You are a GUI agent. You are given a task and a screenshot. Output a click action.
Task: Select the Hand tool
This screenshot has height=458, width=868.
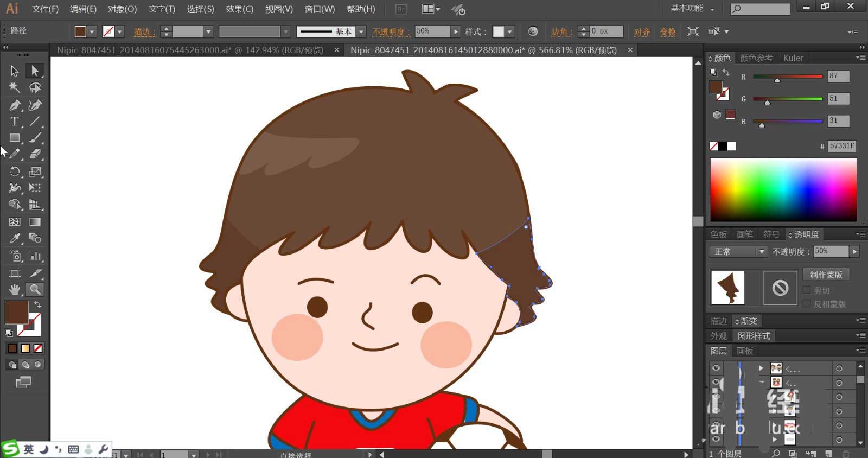pos(15,289)
